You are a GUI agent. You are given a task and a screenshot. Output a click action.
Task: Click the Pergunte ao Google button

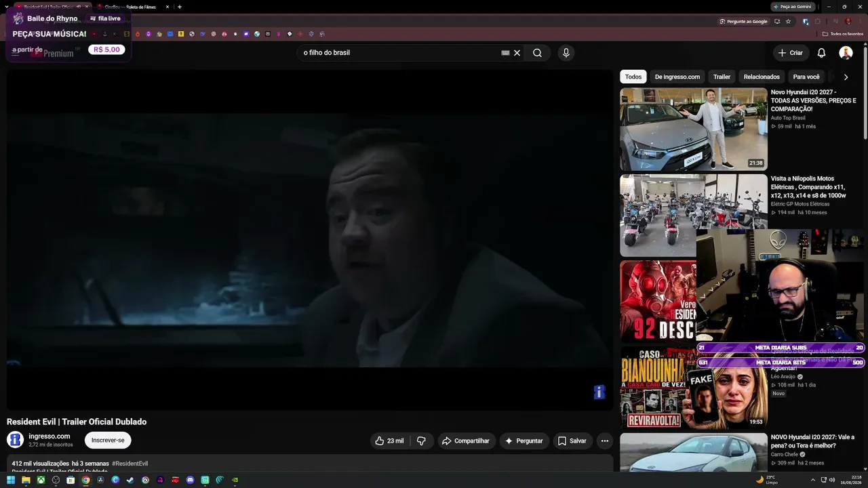pyautogui.click(x=744, y=21)
